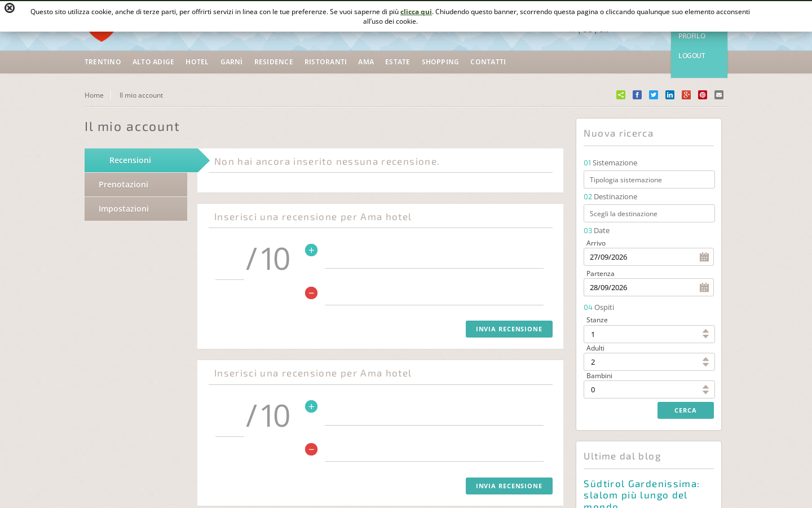The width and height of the screenshot is (812, 508).
Task: Click green plus icon in first review form
Action: tap(311, 250)
